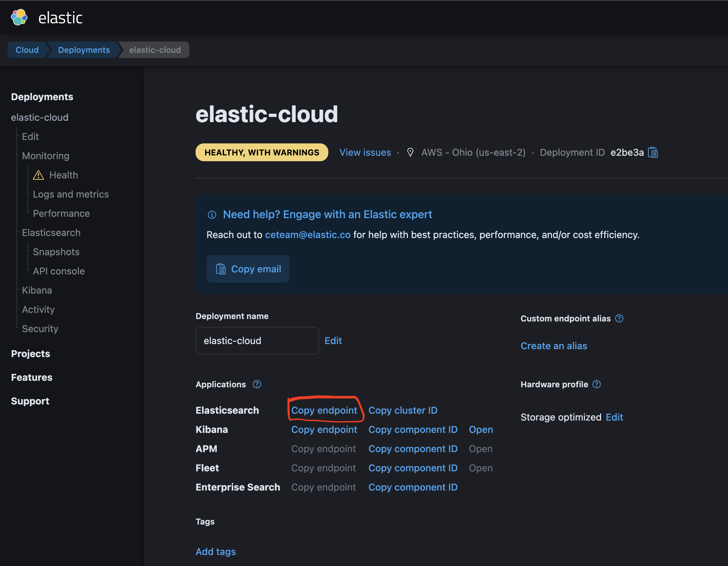Open the Hardware profile help icon
The height and width of the screenshot is (566, 728).
597,385
